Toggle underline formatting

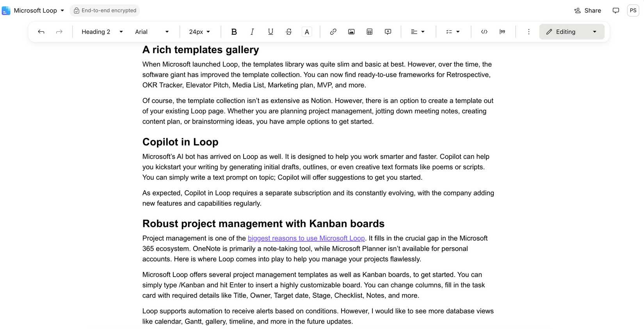pos(270,32)
